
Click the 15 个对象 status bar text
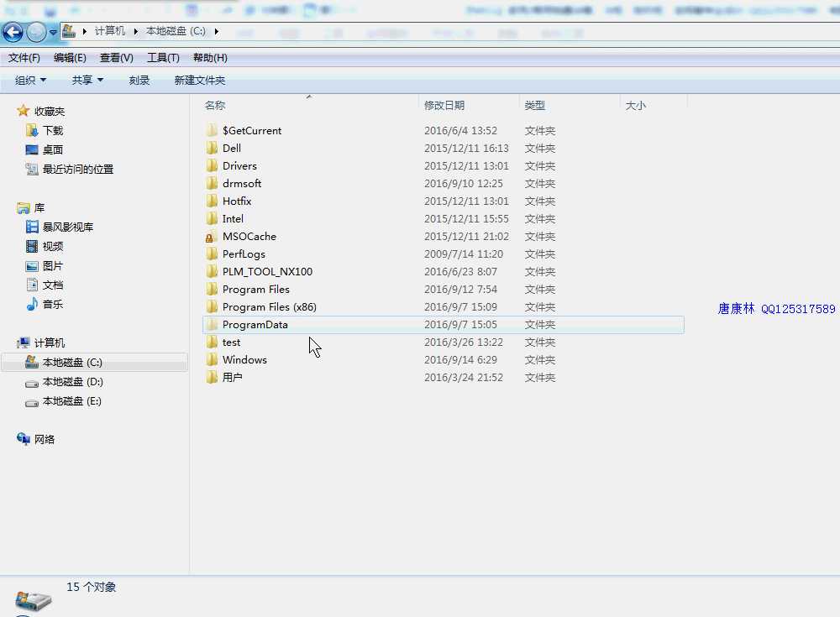tap(91, 587)
